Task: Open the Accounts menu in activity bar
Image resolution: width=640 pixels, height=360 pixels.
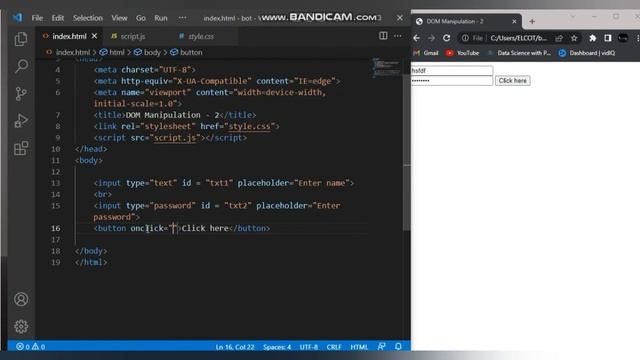Action: [x=21, y=299]
